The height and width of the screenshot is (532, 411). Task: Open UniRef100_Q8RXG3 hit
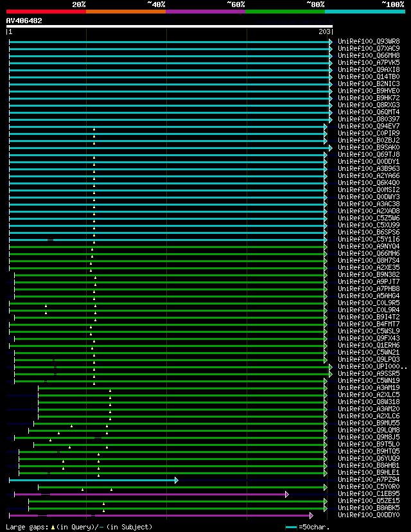369,105
